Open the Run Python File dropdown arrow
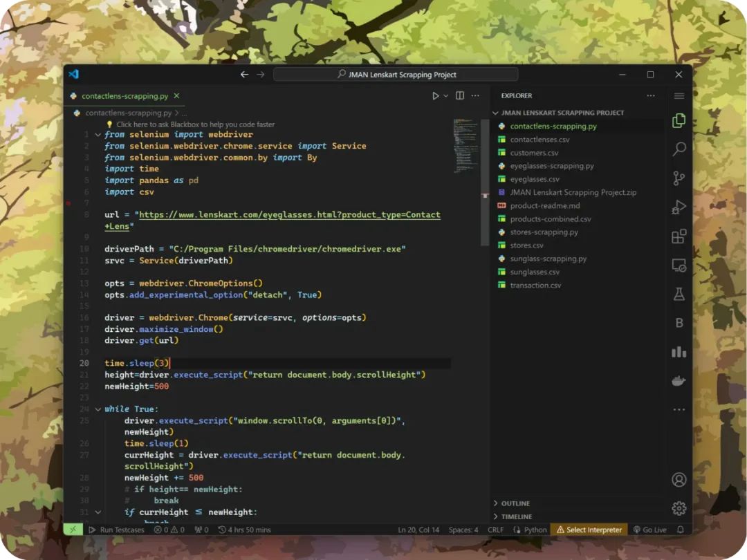747x560 pixels. point(446,96)
